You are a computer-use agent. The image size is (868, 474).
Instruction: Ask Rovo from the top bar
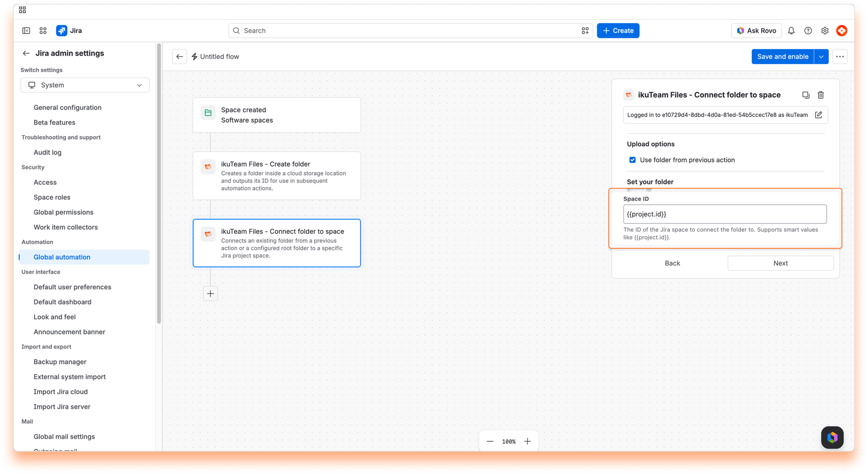(756, 31)
